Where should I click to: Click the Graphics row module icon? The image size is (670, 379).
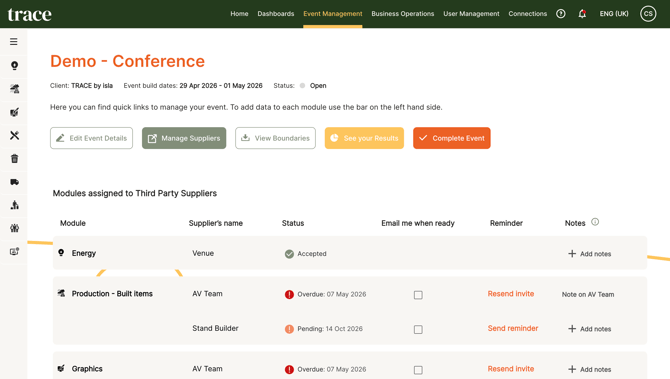(61, 368)
